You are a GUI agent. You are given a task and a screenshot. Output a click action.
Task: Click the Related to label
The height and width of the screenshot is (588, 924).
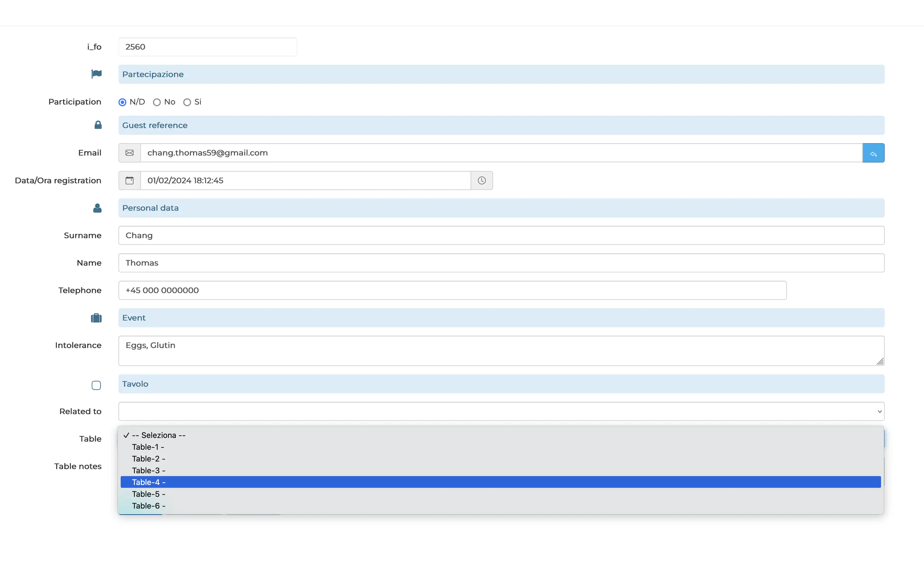click(x=81, y=411)
